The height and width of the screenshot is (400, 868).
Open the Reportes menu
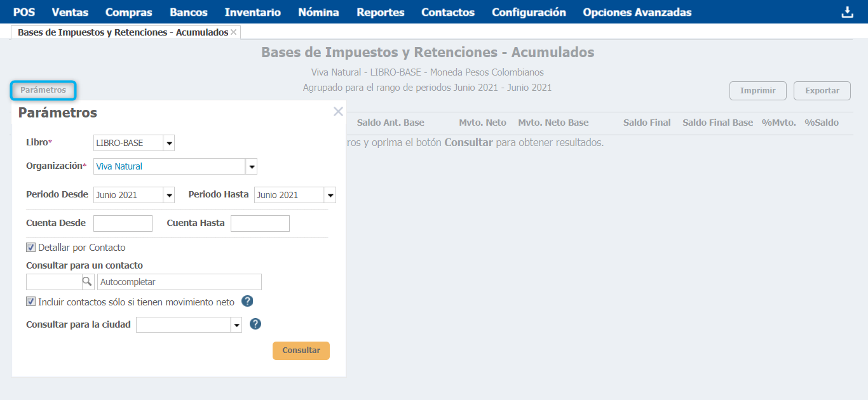[x=380, y=12]
